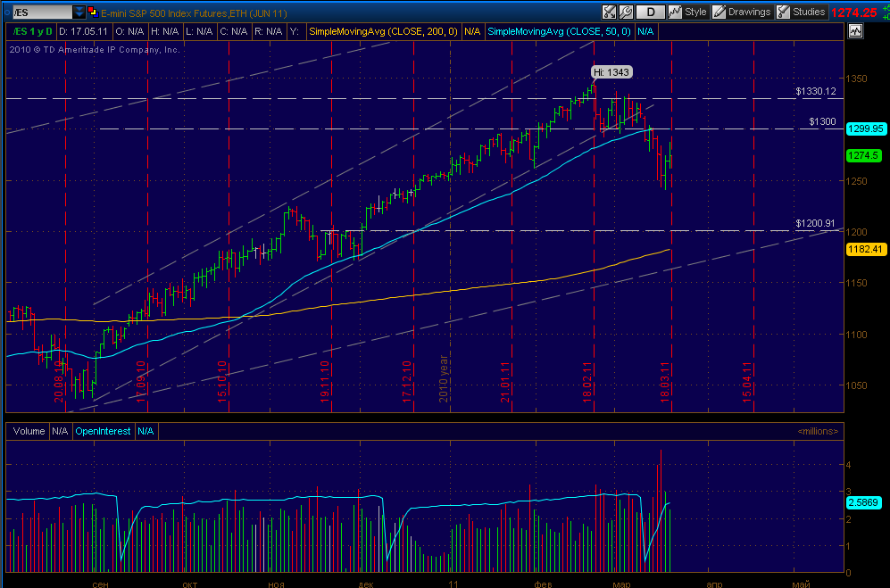Click the orange 1182.41 axis price bubble

point(865,249)
